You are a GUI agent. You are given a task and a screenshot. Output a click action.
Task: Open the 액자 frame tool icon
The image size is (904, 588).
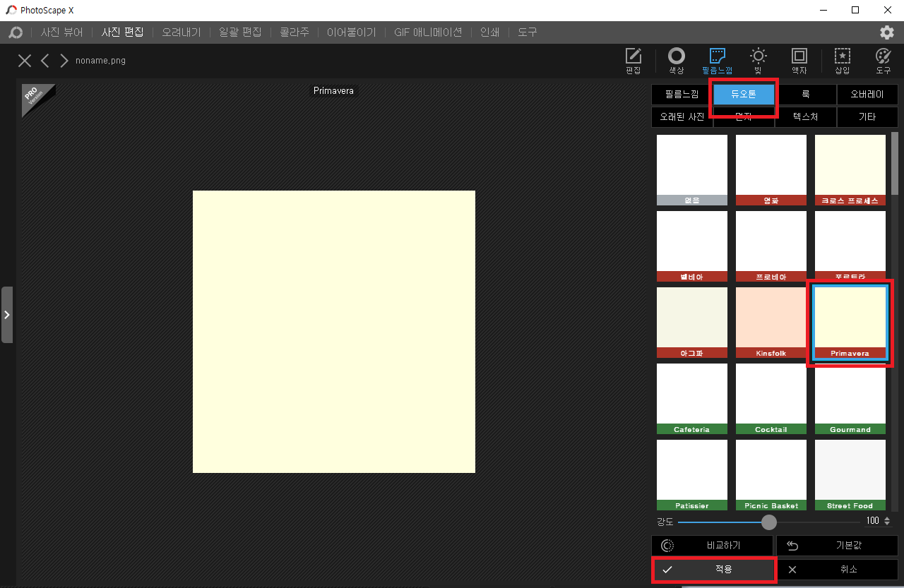coord(799,61)
